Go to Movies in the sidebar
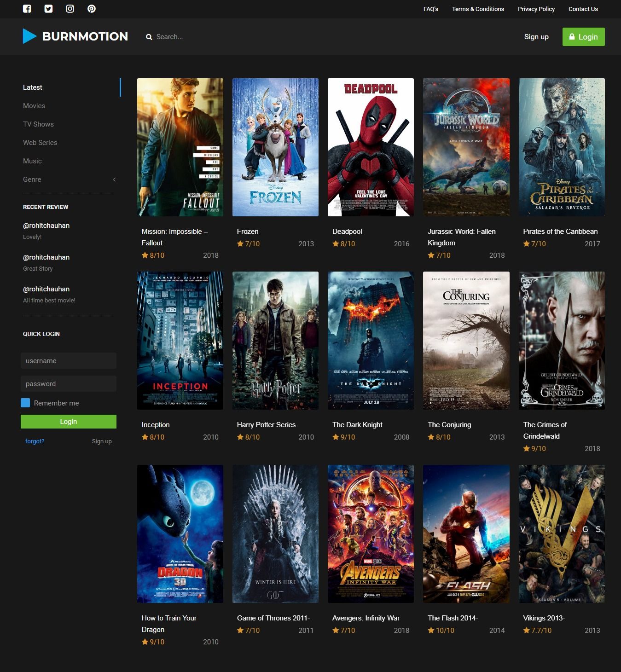The width and height of the screenshot is (621, 672). point(34,106)
